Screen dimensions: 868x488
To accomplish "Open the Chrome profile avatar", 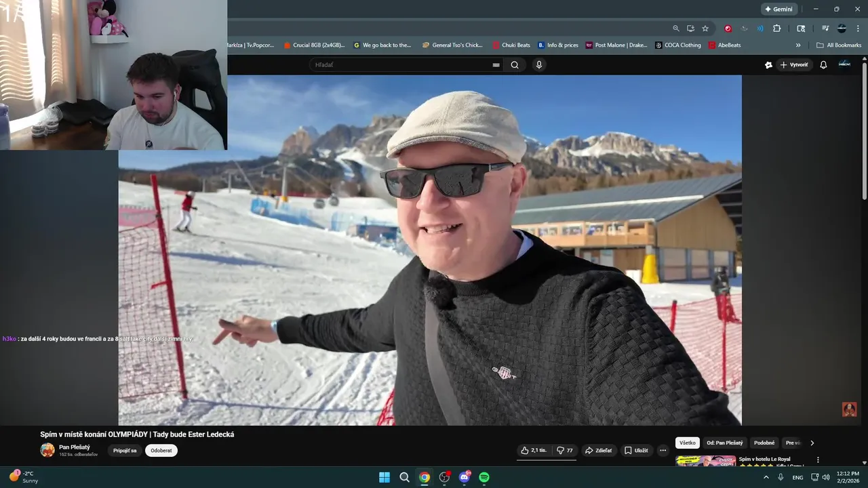I will [842, 28].
